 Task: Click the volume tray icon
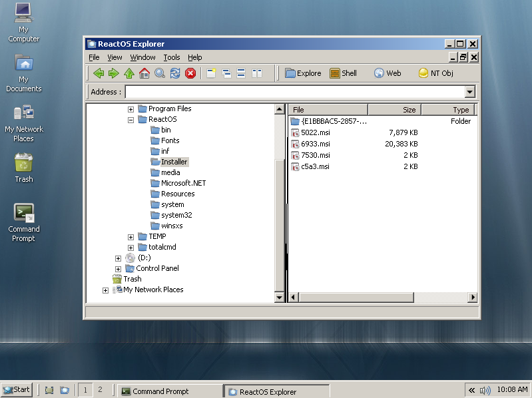point(485,391)
